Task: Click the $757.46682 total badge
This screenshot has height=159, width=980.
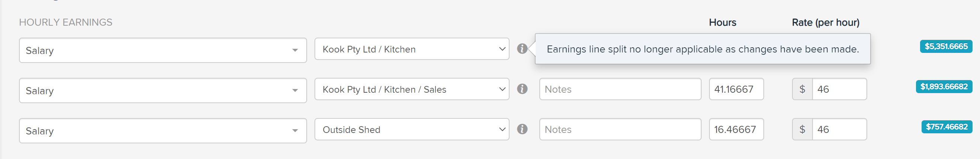Action: pyautogui.click(x=947, y=127)
